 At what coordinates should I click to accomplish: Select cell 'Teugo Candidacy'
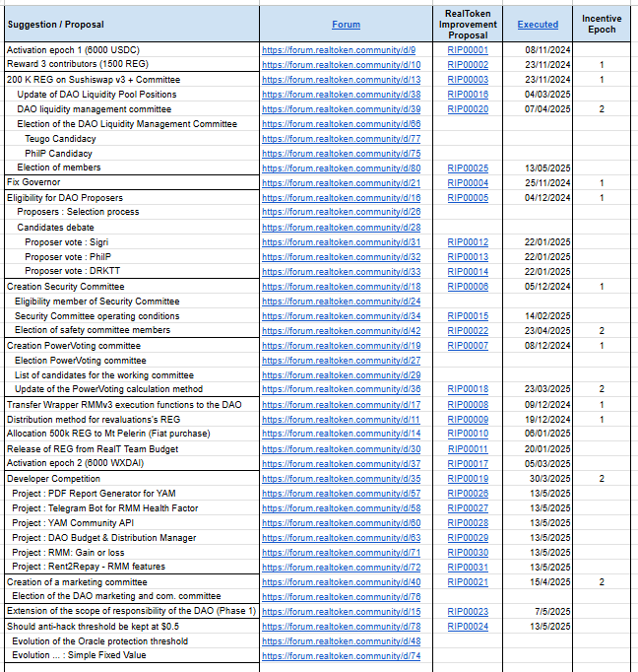coord(132,138)
